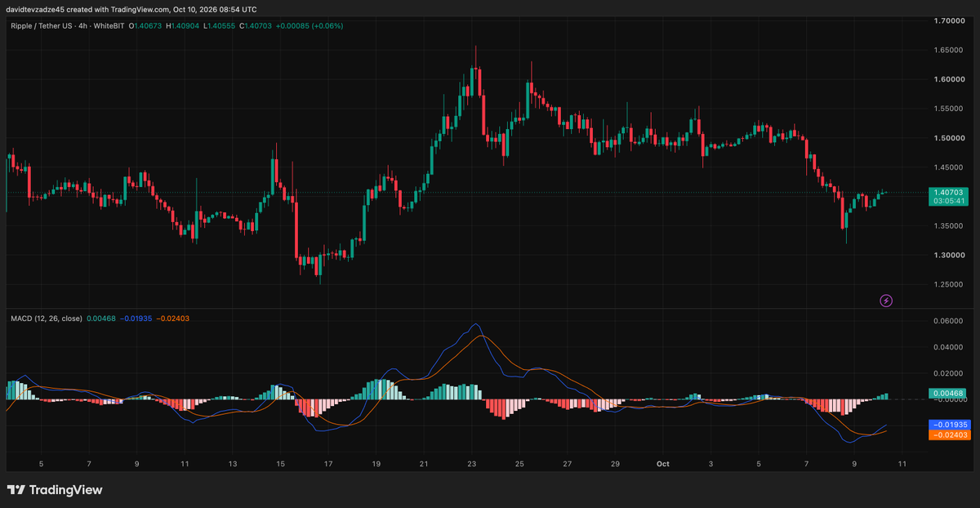
Task: Click the 1.25000 price axis label
Action: tap(948, 285)
